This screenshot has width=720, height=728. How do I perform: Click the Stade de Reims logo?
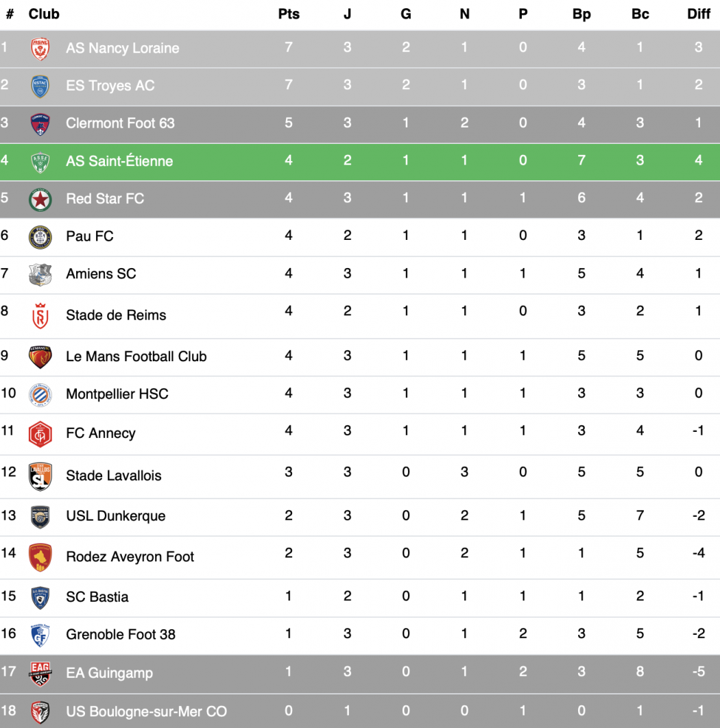[x=40, y=316]
